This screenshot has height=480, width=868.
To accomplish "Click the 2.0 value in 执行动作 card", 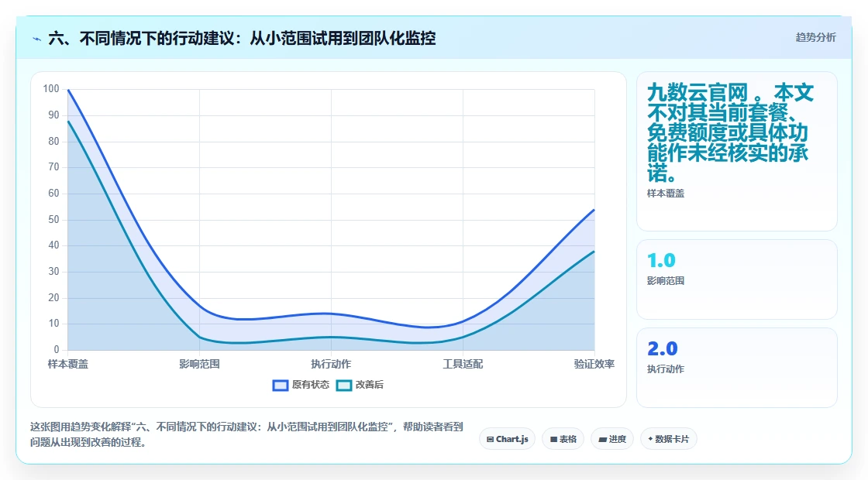I will pos(662,348).
